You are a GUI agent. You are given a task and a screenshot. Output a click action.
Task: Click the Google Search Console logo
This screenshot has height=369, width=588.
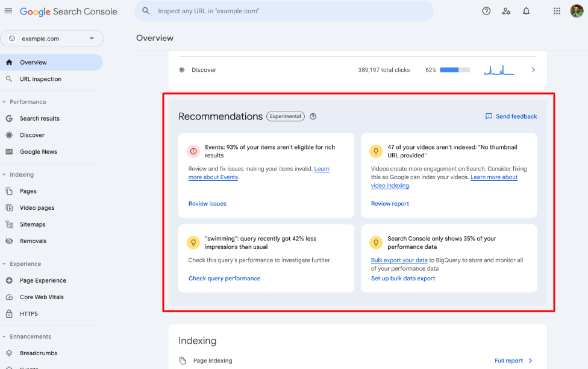pos(68,11)
